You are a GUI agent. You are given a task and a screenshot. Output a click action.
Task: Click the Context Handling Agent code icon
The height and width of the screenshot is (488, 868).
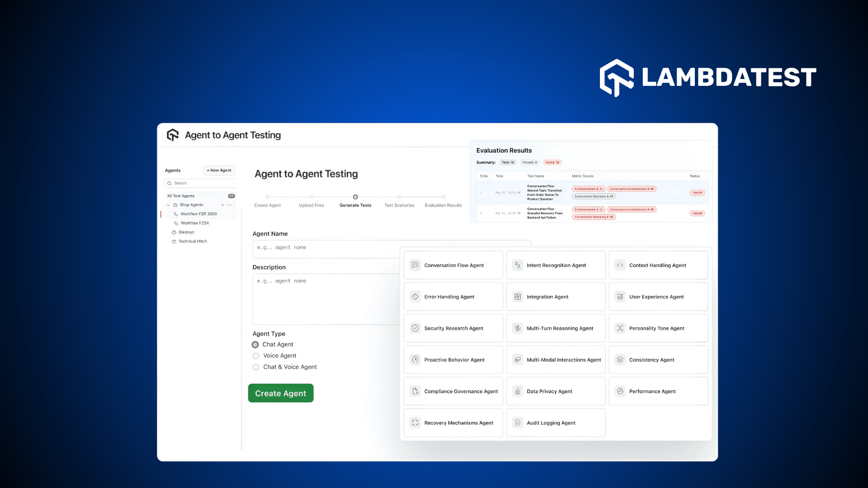click(x=620, y=265)
